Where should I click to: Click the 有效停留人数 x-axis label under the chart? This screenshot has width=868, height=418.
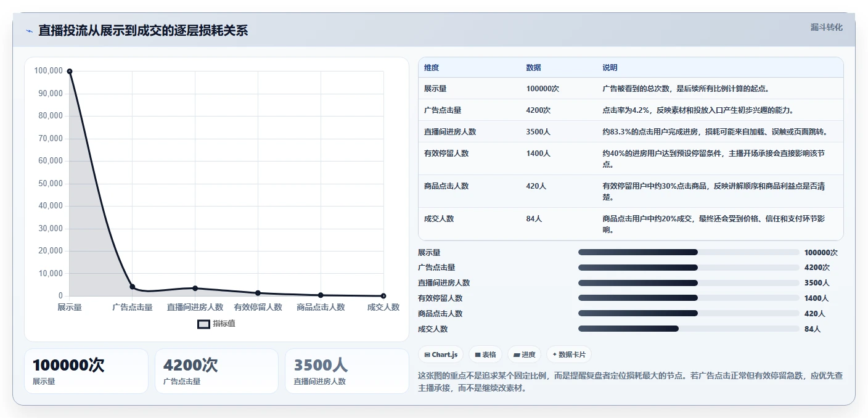click(x=258, y=307)
